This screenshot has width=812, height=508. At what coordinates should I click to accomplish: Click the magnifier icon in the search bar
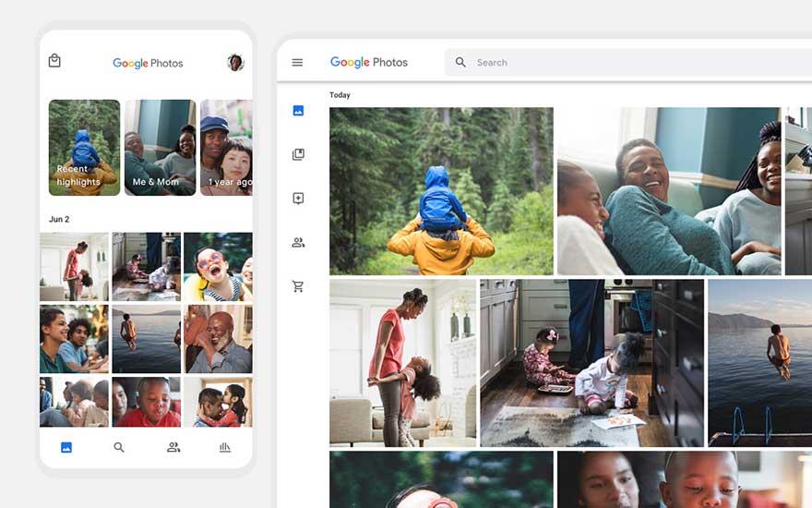coord(460,62)
